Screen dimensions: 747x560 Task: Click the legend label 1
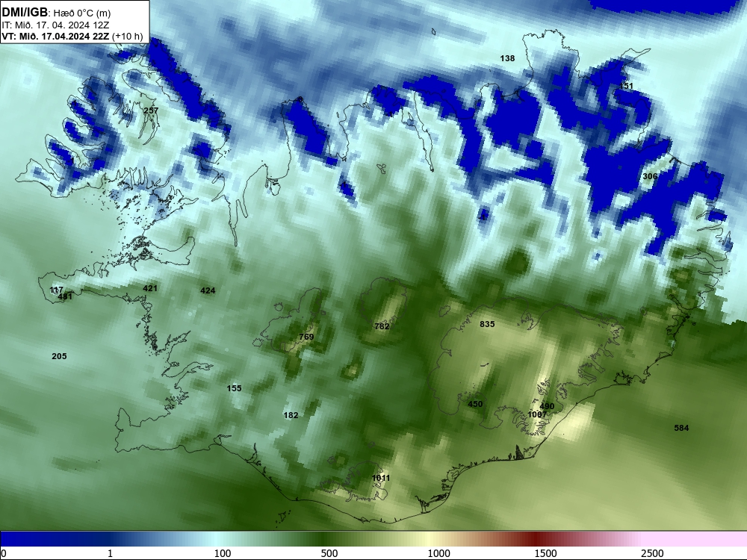110,553
